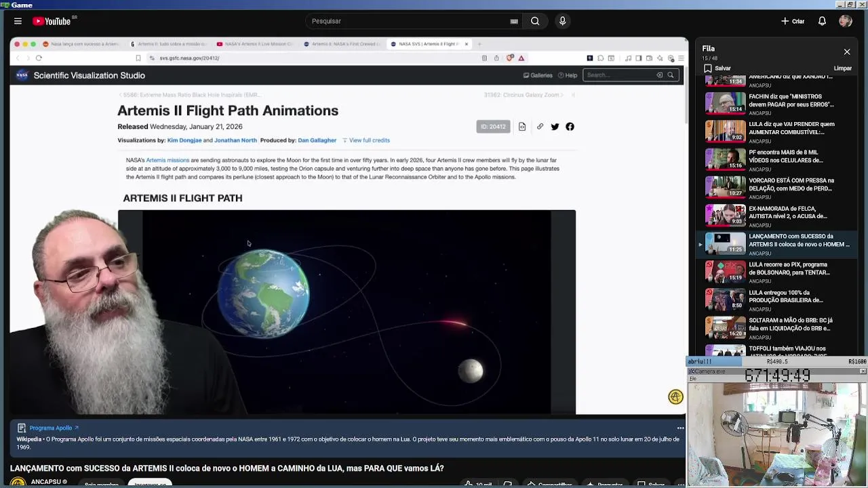Click the 'ID: 20412' button
Image resolution: width=868 pixels, height=488 pixels.
click(x=493, y=127)
